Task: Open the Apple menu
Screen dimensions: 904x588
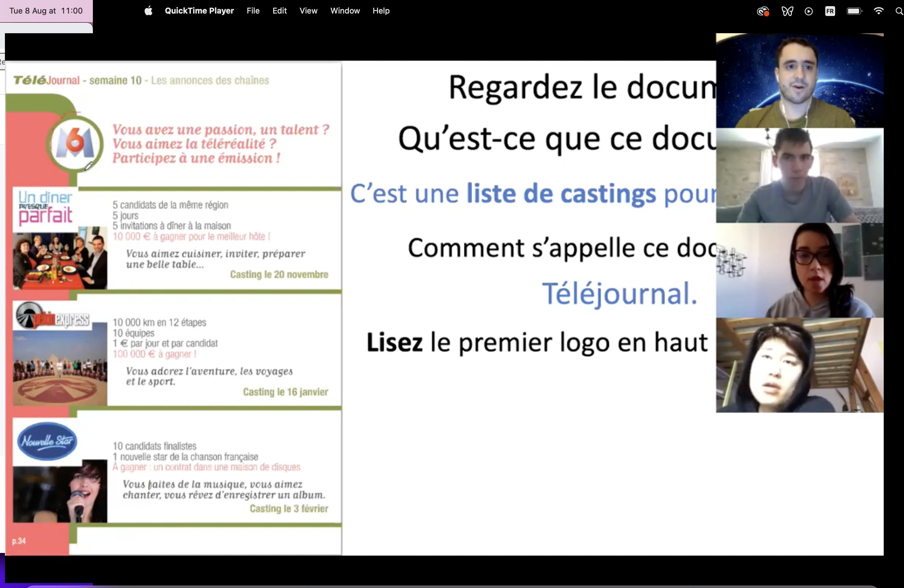Action: pos(149,11)
